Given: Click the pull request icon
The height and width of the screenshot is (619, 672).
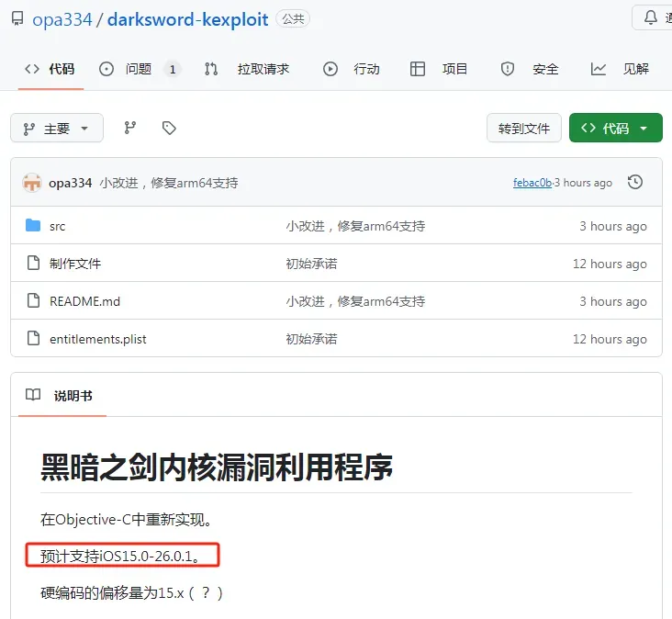Looking at the screenshot, I should pos(211,69).
